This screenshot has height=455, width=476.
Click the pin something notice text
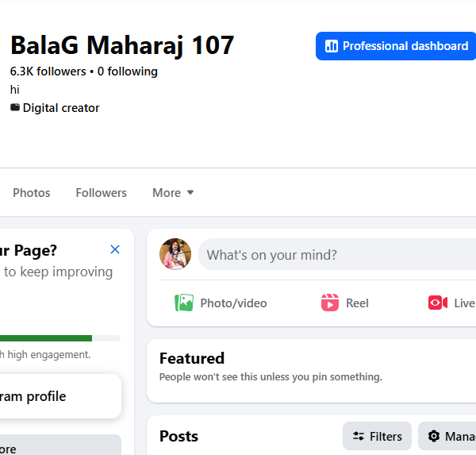[x=271, y=377]
